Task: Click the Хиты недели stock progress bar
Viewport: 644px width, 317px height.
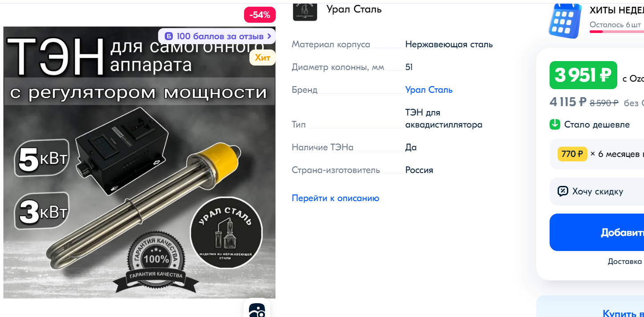Action: 617,32
